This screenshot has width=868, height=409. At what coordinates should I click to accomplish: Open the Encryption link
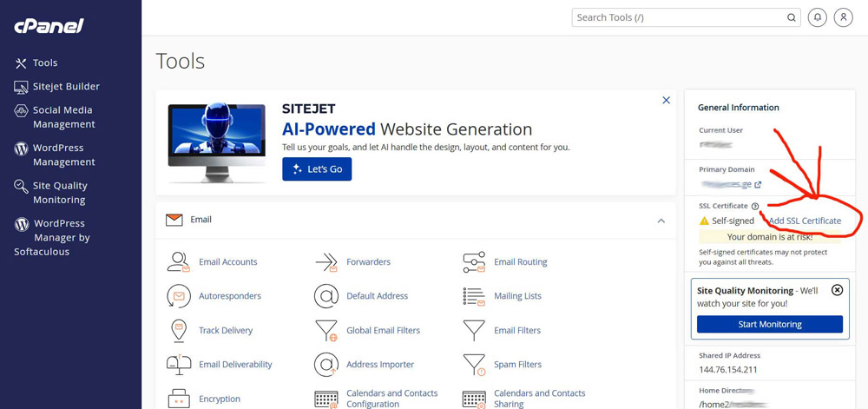coord(220,399)
